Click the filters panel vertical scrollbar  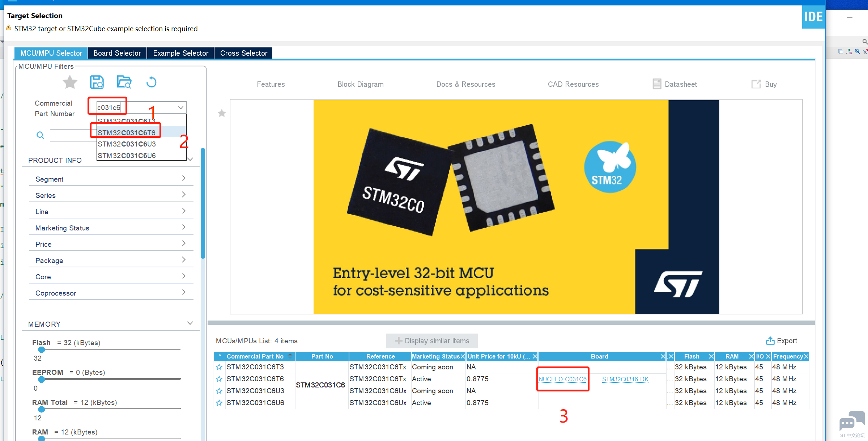pos(203,203)
